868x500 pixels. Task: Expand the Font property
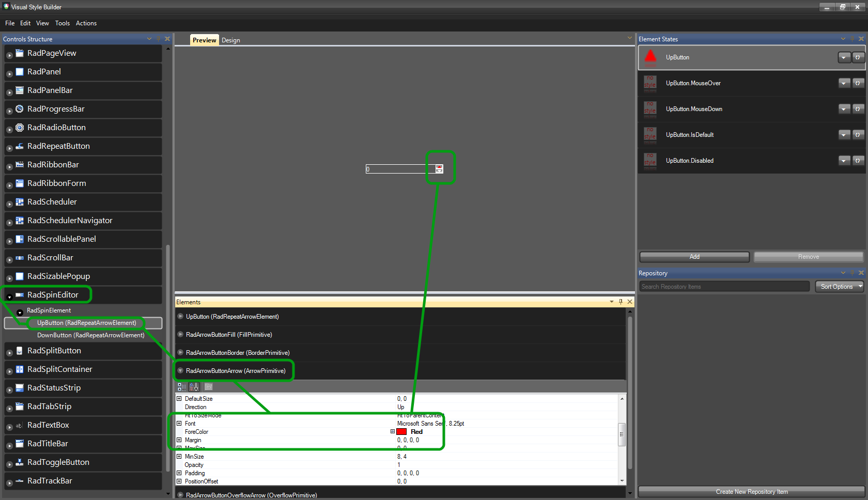[x=179, y=424]
